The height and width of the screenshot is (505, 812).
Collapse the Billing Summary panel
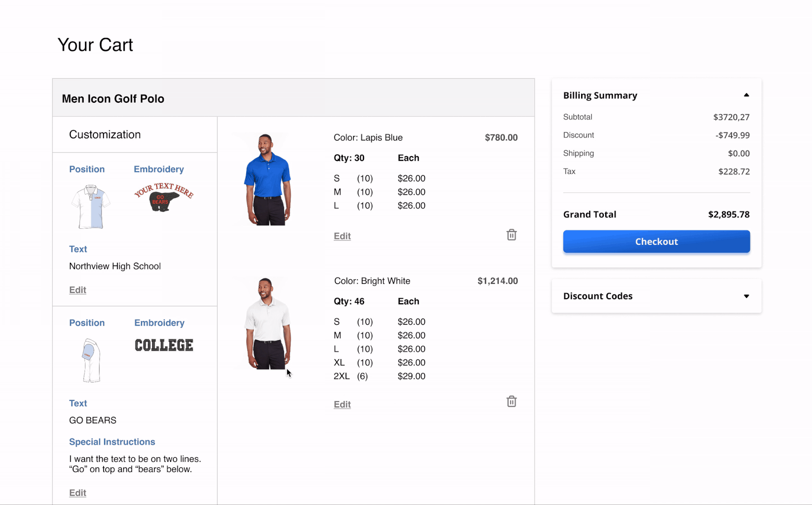746,95
